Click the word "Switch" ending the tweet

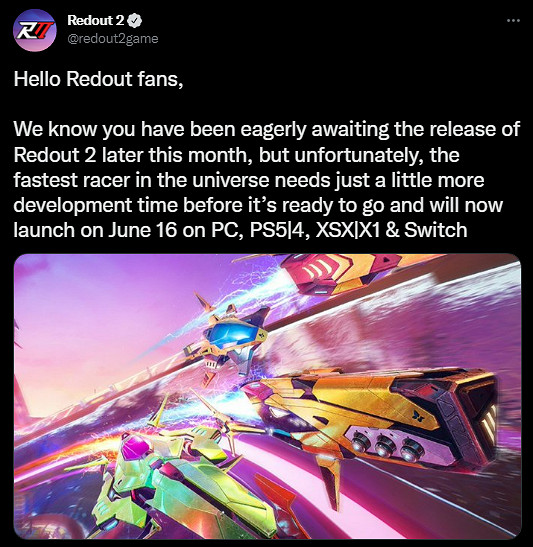436,230
